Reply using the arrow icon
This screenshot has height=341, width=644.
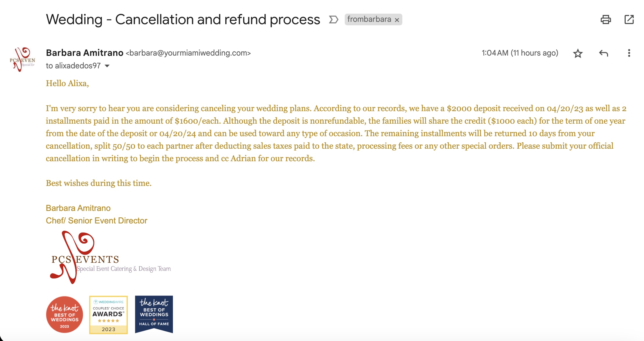click(x=604, y=53)
